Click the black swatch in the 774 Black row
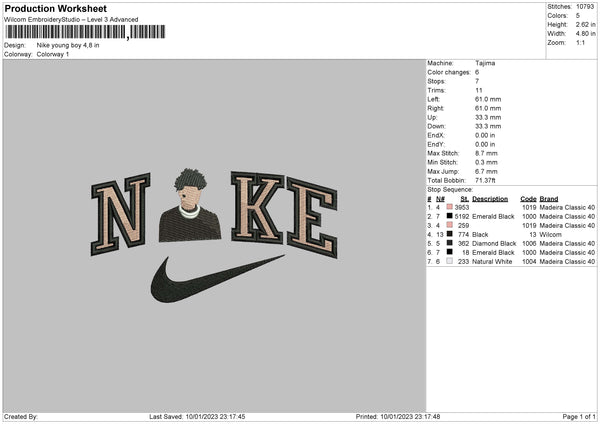This screenshot has height=424, width=600. point(450,234)
